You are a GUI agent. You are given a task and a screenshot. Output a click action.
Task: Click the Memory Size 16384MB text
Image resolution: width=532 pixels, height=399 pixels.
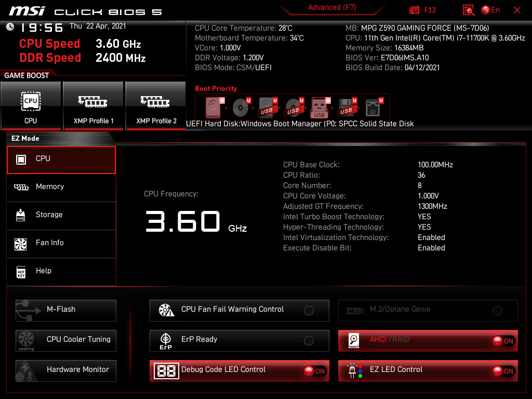click(x=384, y=48)
